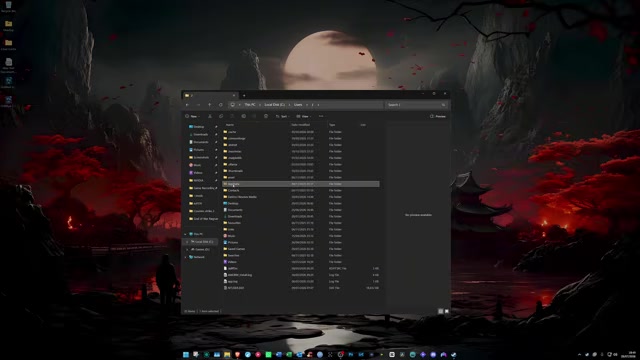Refresh the current folder
Viewport: 640px width, 360px height.
pos(220,105)
